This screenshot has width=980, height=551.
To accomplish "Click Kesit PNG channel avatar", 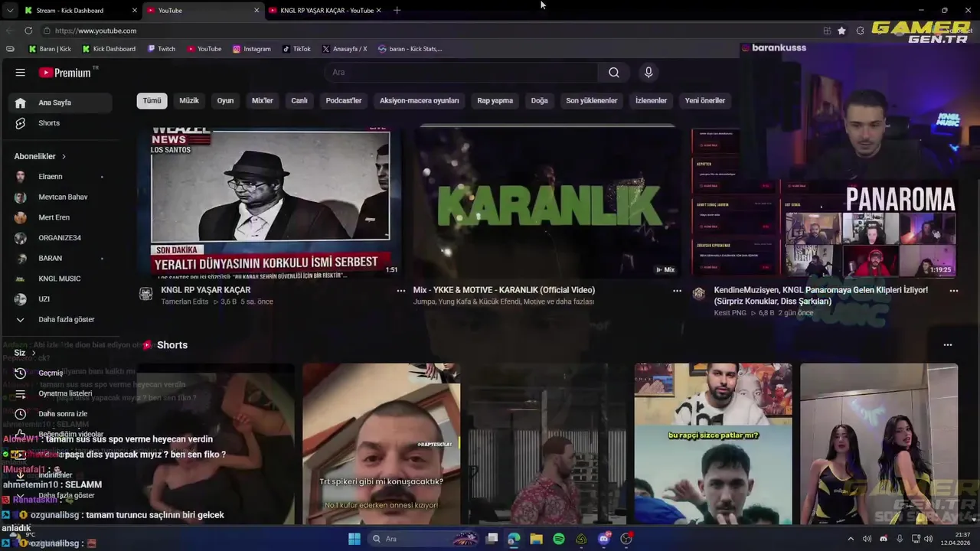I will 699,294.
